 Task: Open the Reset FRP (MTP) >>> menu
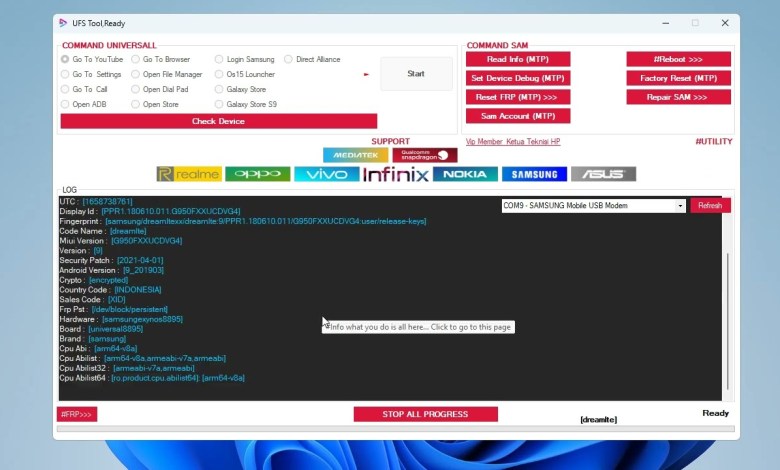(517, 97)
